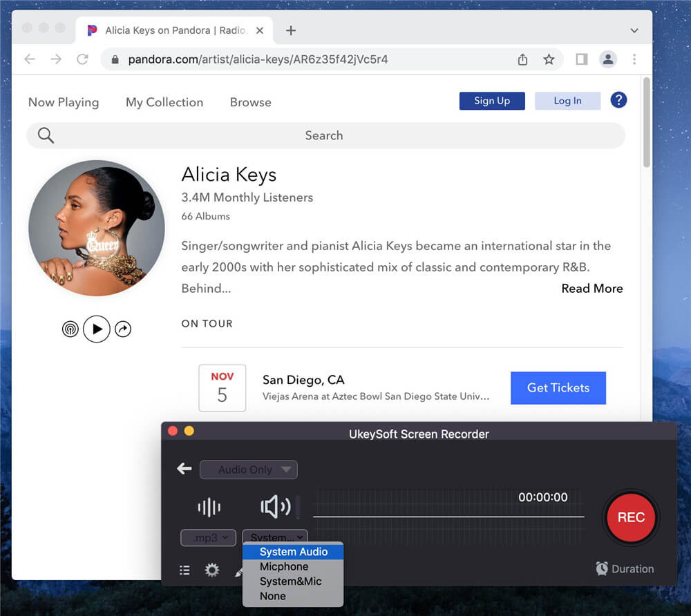
Task: Start Alicia Keys station radio icon
Action: (70, 329)
